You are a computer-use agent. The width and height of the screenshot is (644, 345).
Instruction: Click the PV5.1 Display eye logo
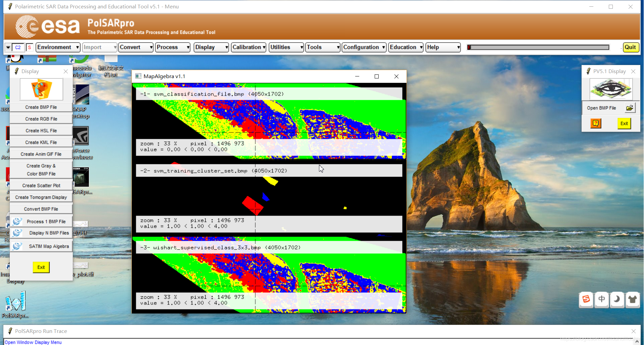(611, 89)
